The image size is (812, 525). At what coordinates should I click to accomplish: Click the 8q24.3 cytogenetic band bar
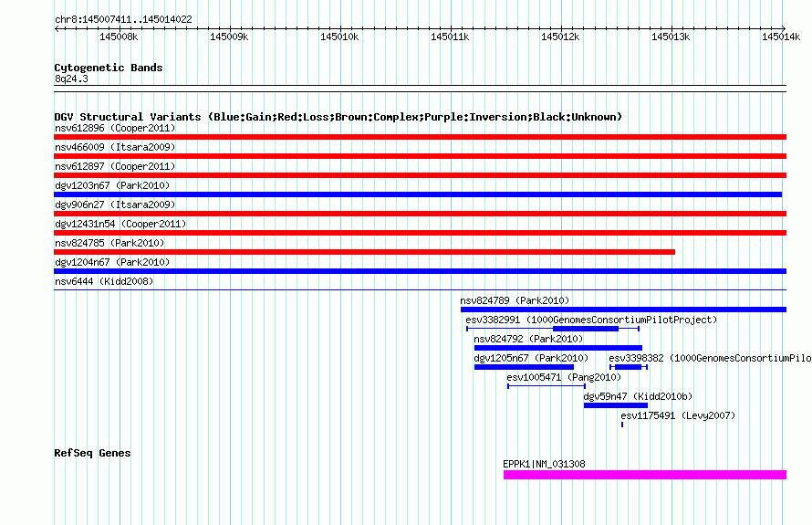[420, 89]
